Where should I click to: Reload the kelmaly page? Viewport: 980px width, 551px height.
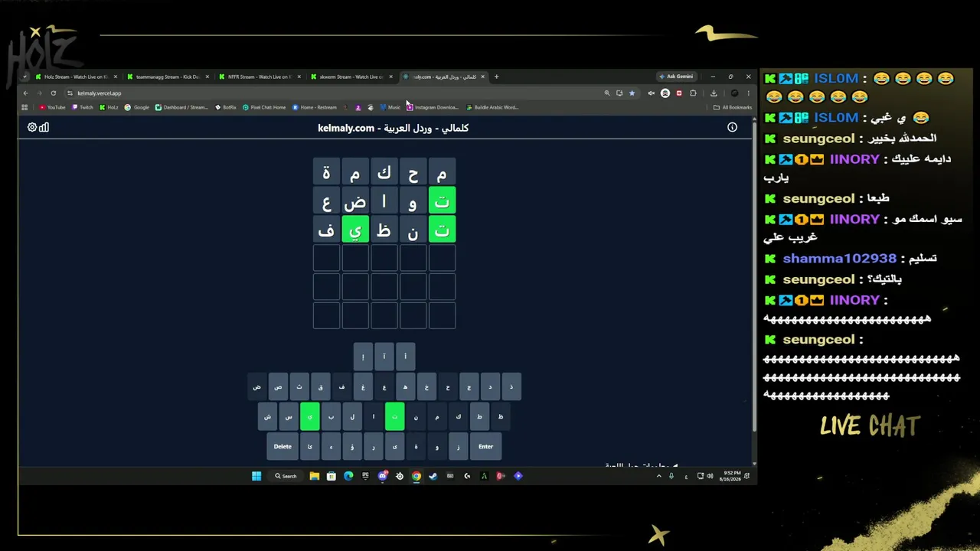click(53, 93)
